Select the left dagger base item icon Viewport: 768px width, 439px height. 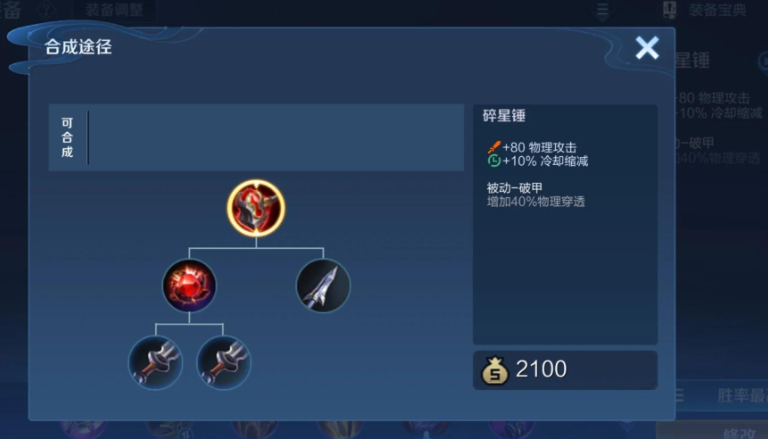[x=155, y=363]
